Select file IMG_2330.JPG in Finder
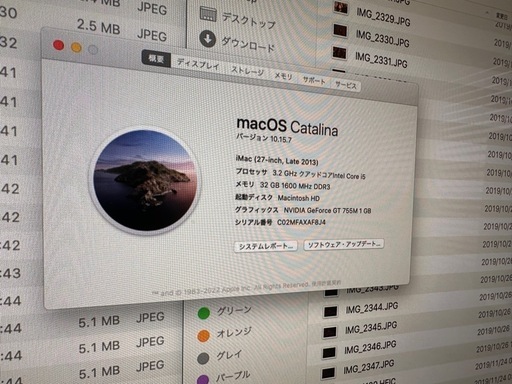Screen dimensions: 512x384 (x=382, y=39)
